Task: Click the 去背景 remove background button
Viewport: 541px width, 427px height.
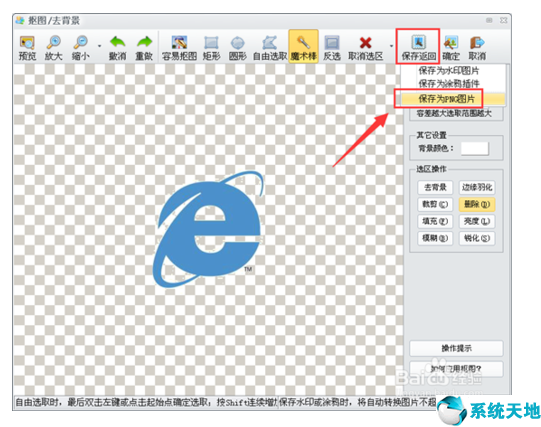Action: coord(435,187)
